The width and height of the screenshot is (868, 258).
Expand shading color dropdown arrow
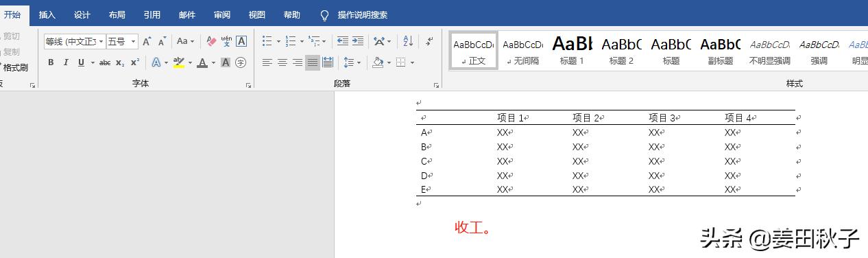tap(389, 62)
